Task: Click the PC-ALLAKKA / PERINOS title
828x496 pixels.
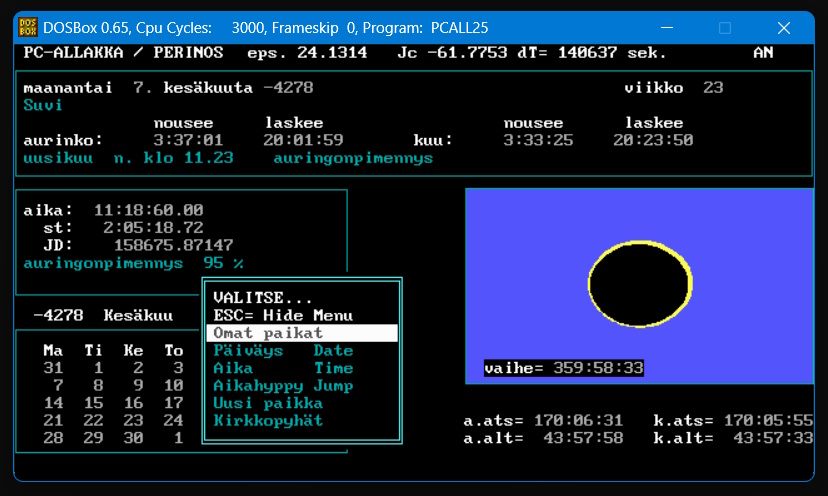Action: [124, 52]
